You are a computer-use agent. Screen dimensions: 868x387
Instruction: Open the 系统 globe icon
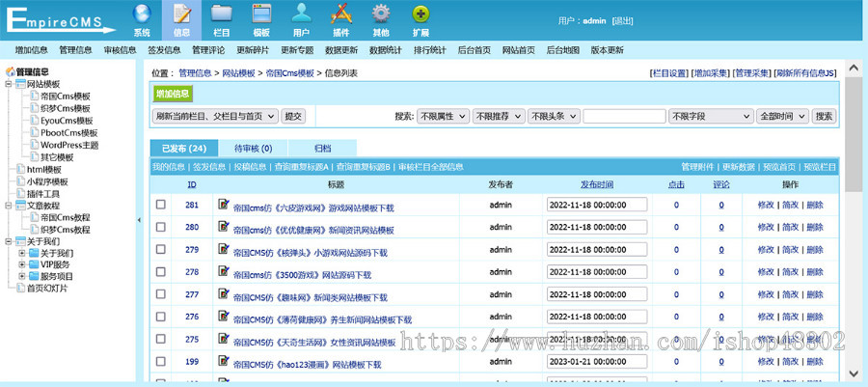click(142, 14)
